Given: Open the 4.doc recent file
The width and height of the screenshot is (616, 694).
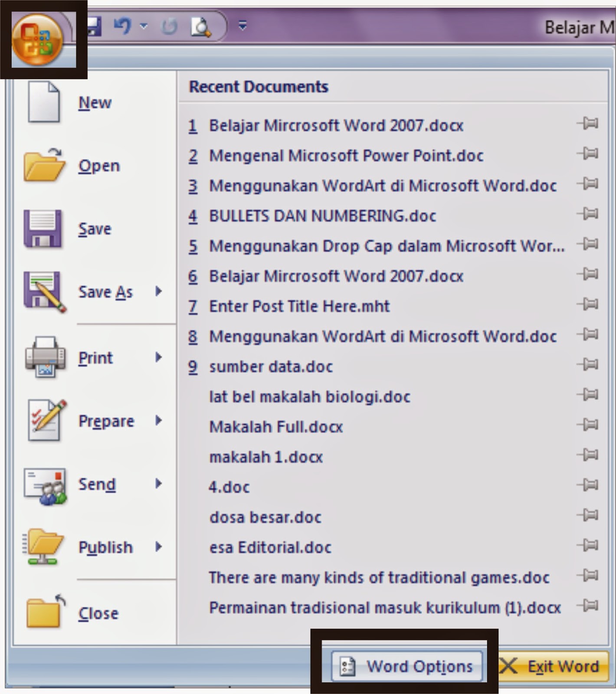Looking at the screenshot, I should [229, 487].
